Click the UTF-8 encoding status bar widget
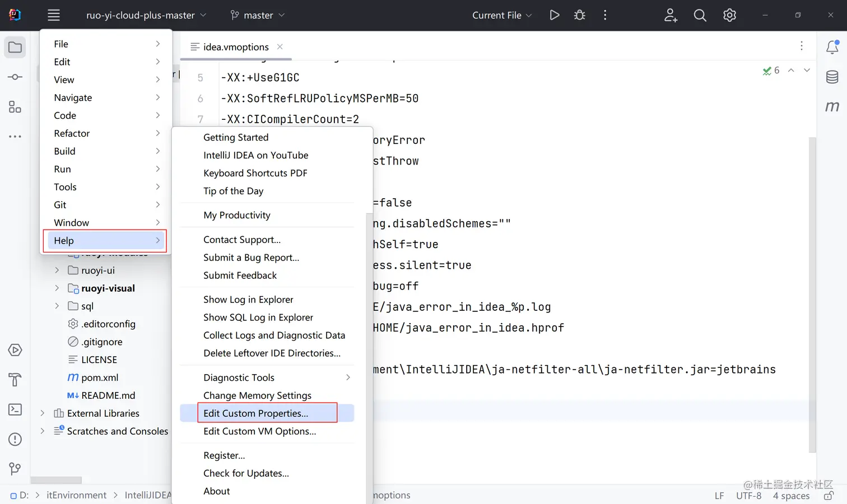Screen dimensions: 847x504 pyautogui.click(x=748, y=496)
